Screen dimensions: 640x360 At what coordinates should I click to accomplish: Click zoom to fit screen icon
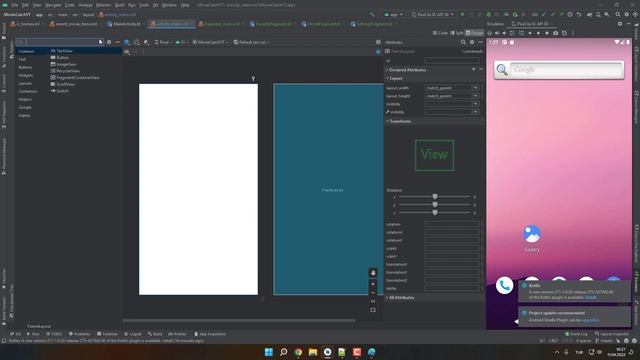(x=373, y=310)
